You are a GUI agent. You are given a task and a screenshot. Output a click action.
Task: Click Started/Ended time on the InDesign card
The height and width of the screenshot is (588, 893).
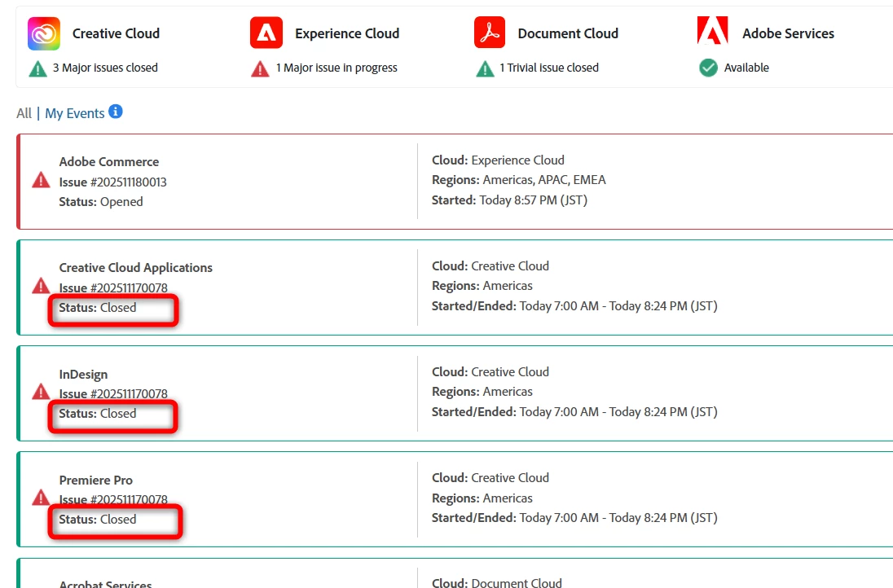point(574,412)
